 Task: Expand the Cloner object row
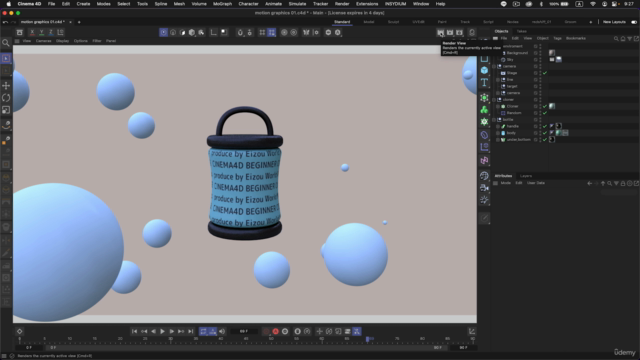click(x=498, y=106)
